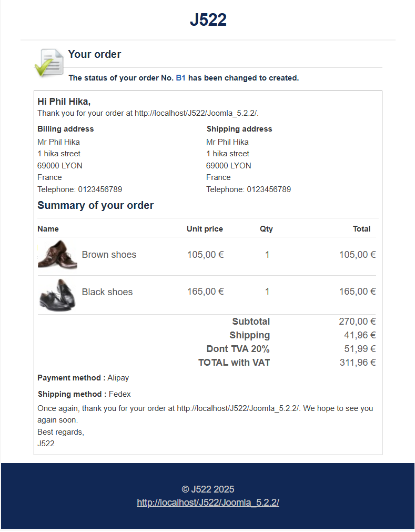Click the Shipping cost amount 41,96 €
This screenshot has width=415, height=532.
pyautogui.click(x=360, y=335)
